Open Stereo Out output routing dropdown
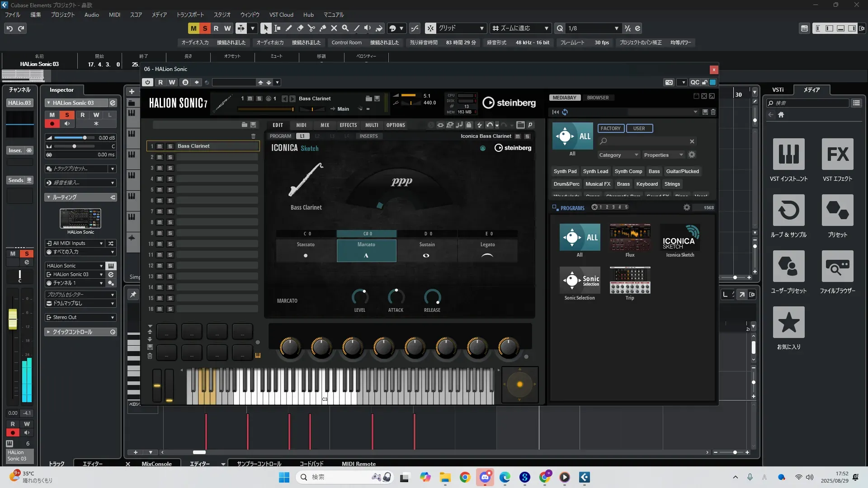 click(81, 318)
